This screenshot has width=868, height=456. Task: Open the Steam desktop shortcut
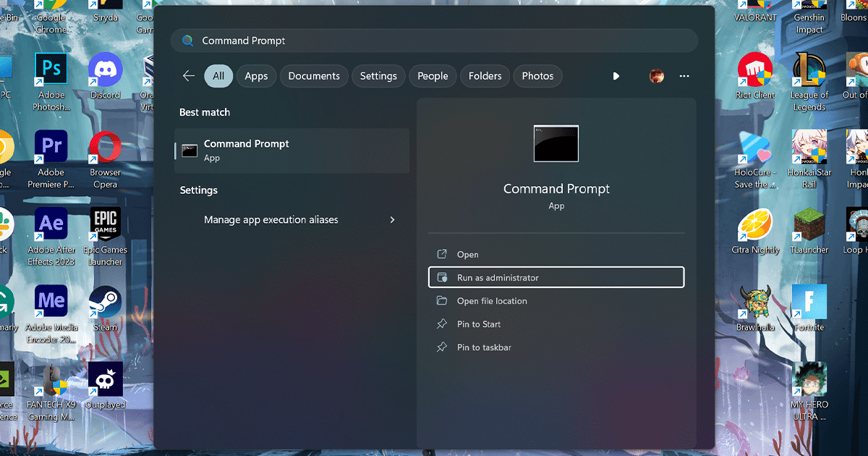tap(106, 303)
